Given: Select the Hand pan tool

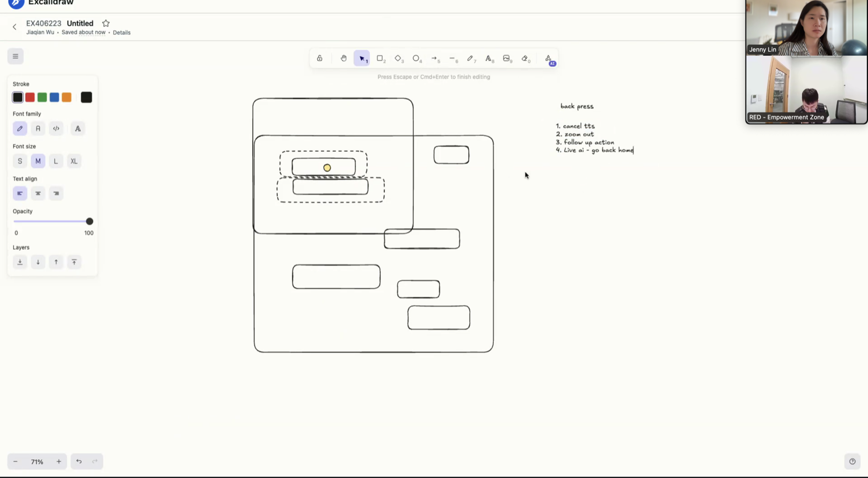Looking at the screenshot, I should click(343, 59).
